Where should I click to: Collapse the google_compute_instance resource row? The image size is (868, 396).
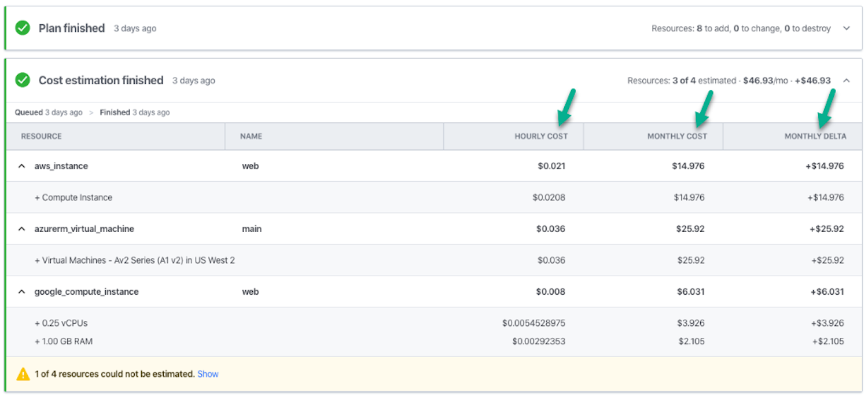pos(21,291)
